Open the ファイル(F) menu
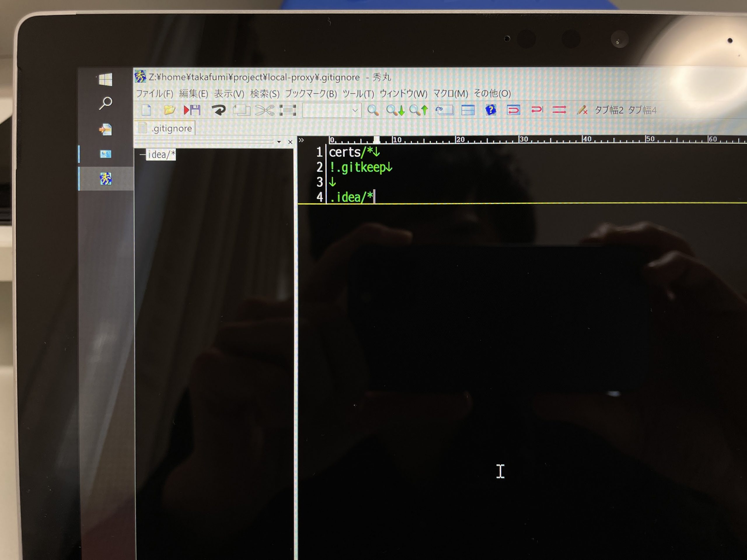This screenshot has width=747, height=560. (x=154, y=94)
